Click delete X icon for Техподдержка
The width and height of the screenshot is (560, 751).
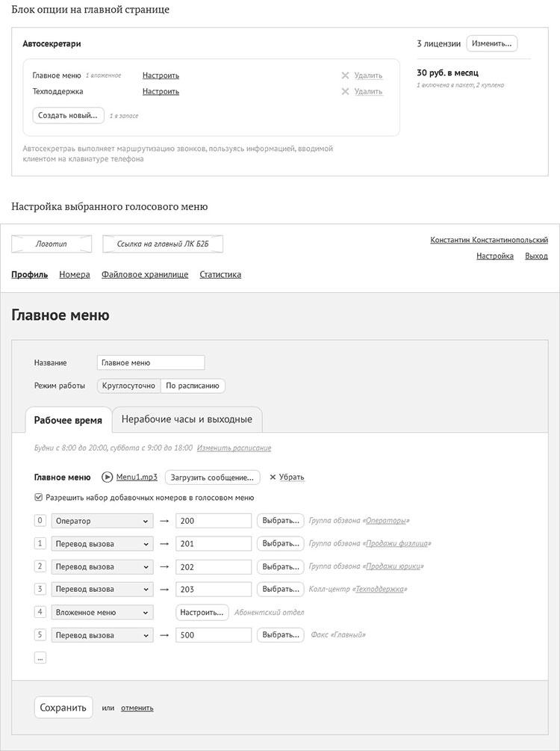tap(345, 92)
